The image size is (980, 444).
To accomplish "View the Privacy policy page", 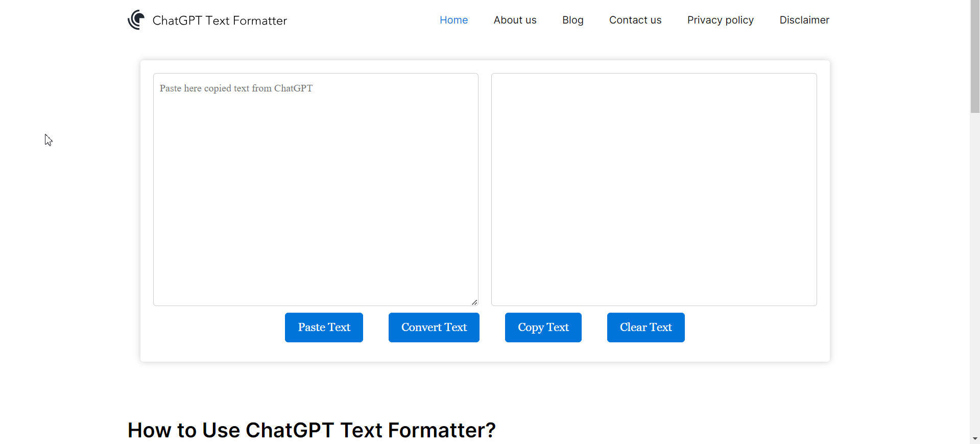I will (x=720, y=20).
